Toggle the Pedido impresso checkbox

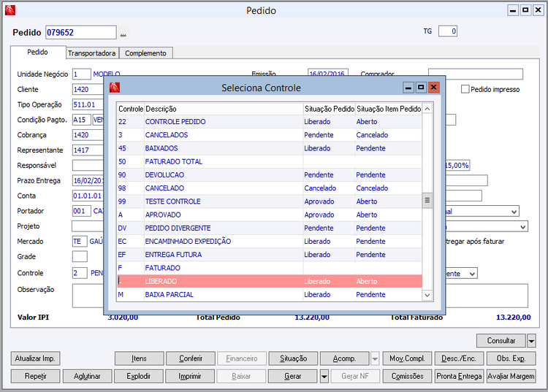point(465,89)
